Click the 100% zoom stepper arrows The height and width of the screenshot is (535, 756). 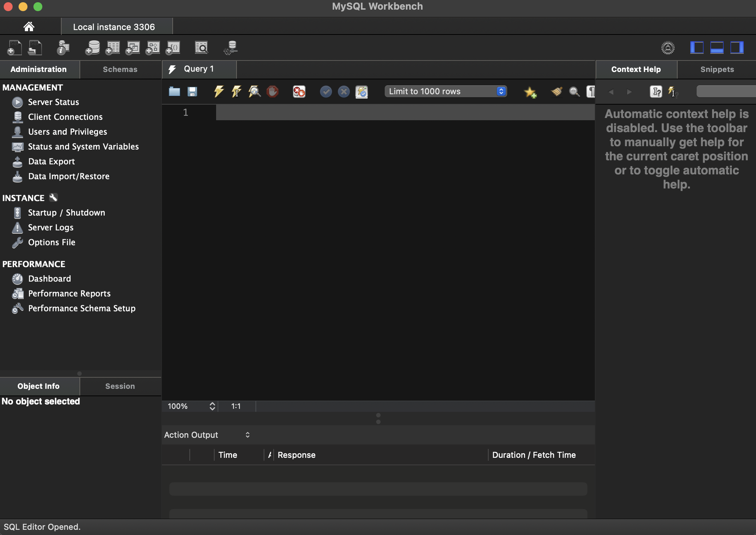(x=212, y=406)
